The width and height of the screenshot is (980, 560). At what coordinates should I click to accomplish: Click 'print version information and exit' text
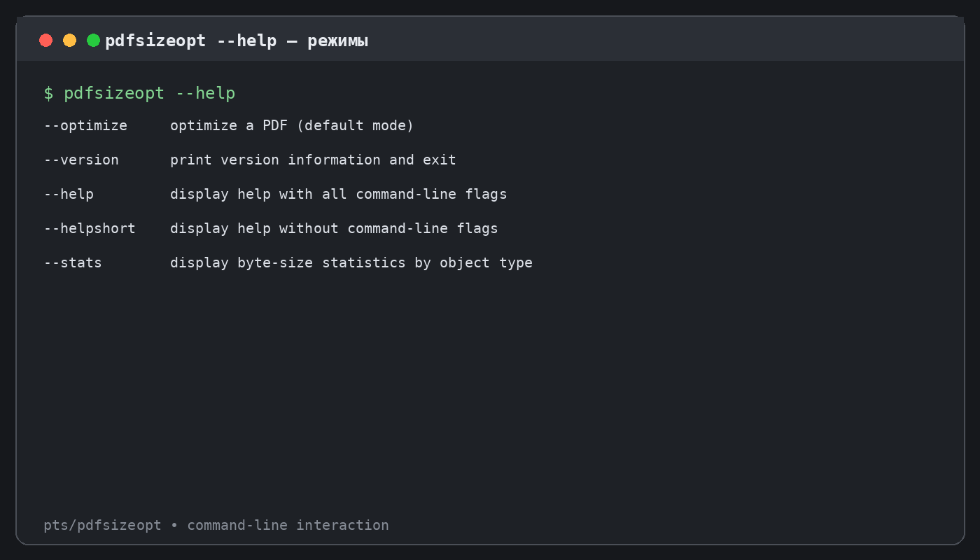pos(313,160)
